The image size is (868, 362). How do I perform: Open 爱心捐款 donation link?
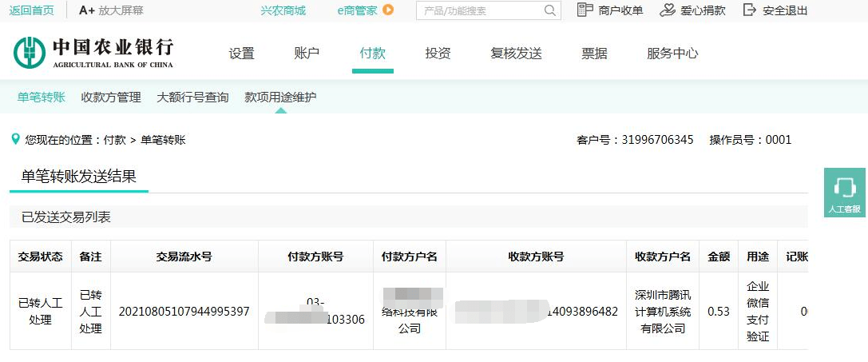click(x=703, y=10)
